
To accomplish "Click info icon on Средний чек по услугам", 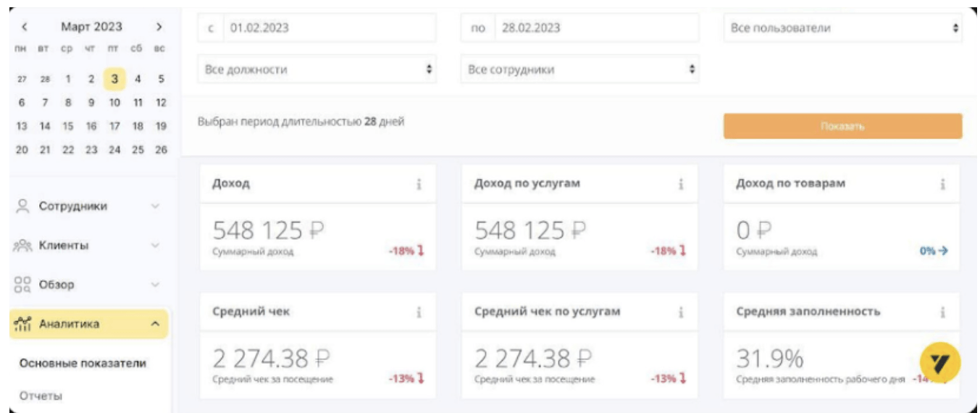I will 681,312.
